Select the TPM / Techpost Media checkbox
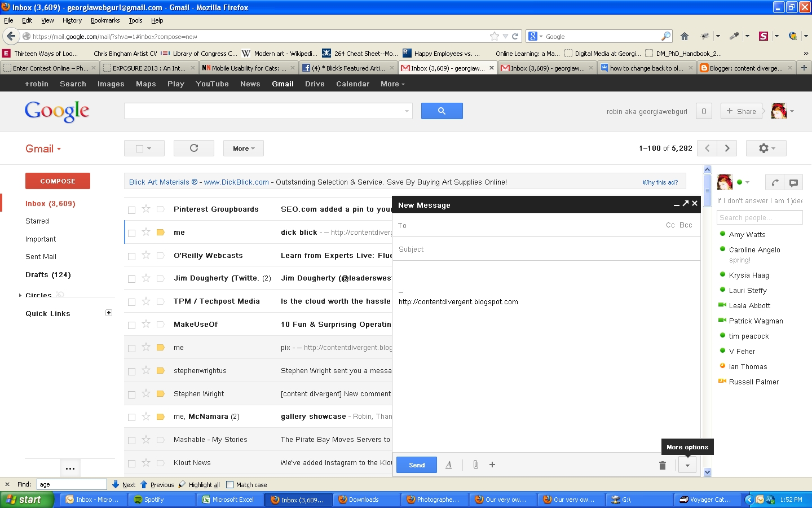The height and width of the screenshot is (508, 812). click(x=131, y=302)
